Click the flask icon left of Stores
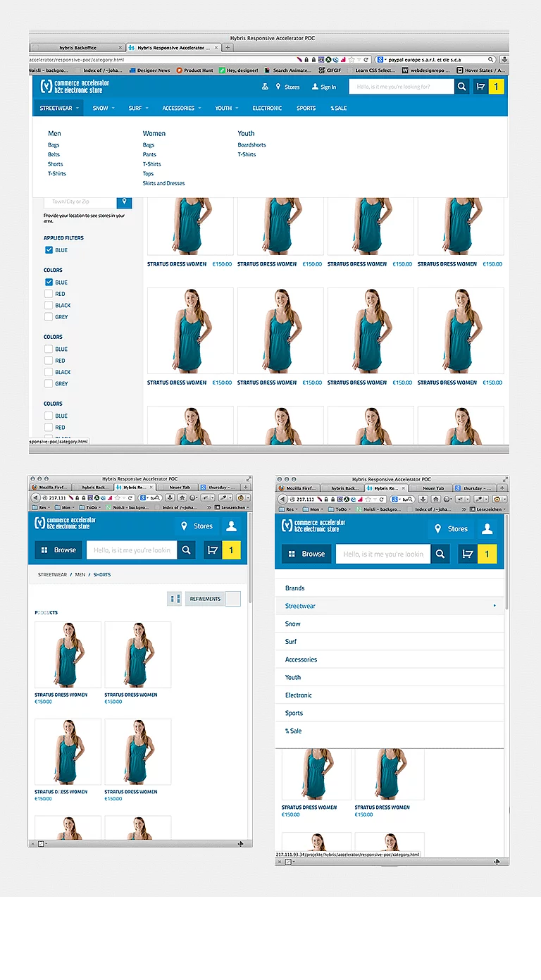This screenshot has width=541, height=980. (265, 87)
